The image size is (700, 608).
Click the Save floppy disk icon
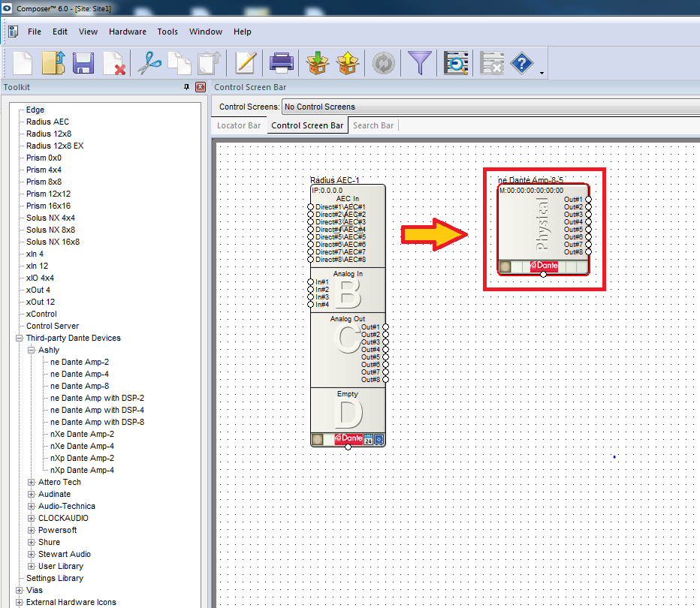(x=83, y=63)
